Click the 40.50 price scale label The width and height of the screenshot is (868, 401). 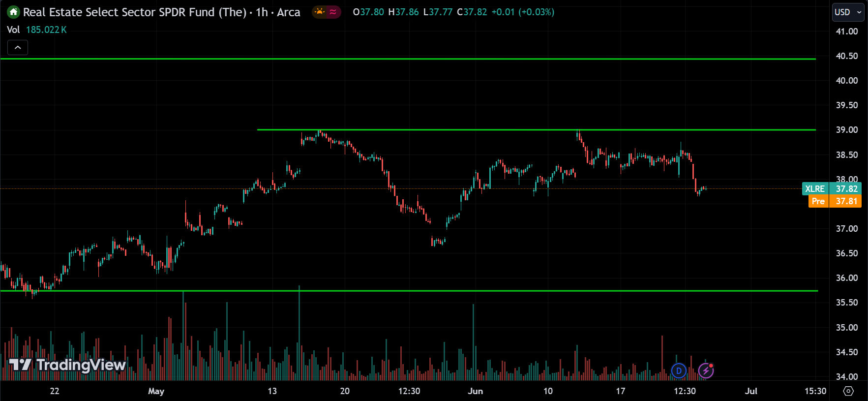coord(847,56)
